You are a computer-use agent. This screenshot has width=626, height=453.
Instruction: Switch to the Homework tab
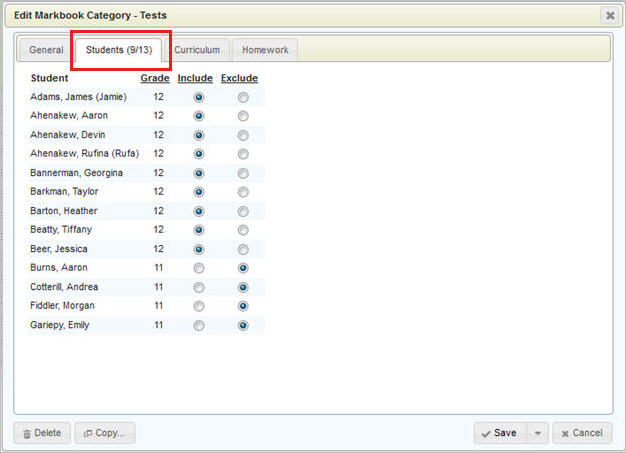pos(265,50)
